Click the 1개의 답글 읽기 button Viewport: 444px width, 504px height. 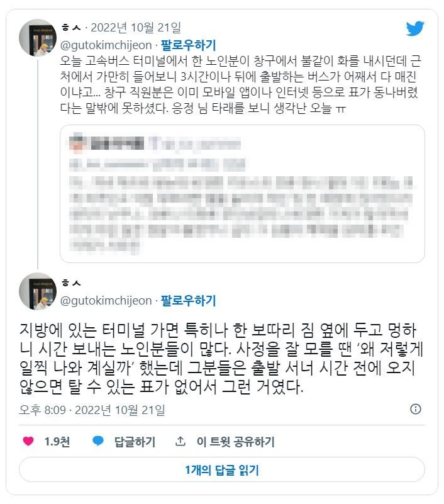(x=222, y=469)
